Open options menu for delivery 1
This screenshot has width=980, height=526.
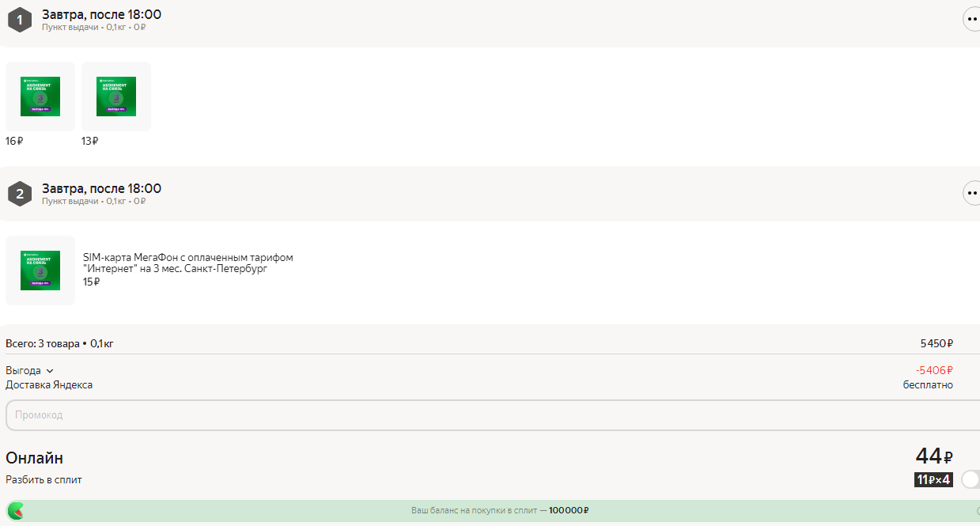[x=972, y=19]
